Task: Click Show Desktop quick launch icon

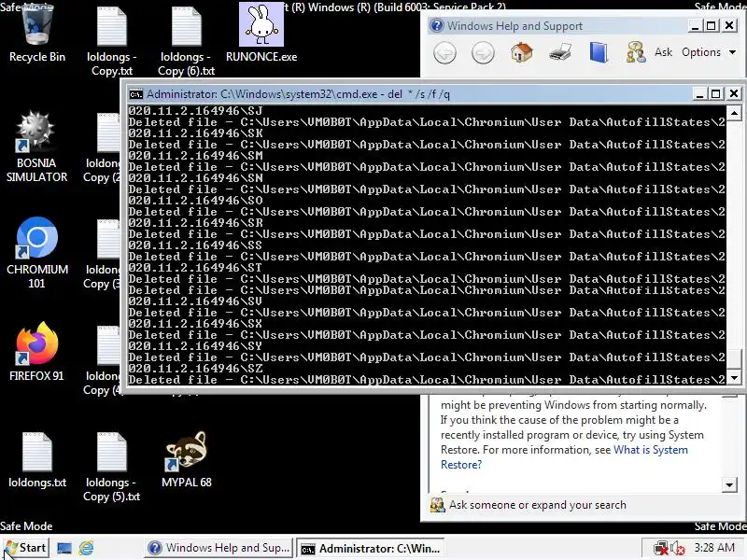Action: coord(64,548)
